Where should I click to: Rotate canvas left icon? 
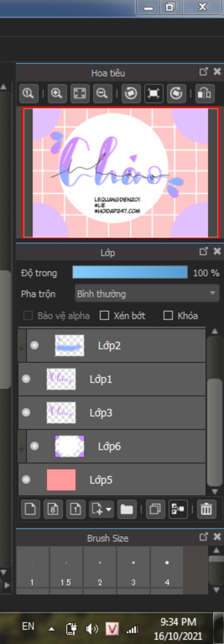click(x=131, y=93)
